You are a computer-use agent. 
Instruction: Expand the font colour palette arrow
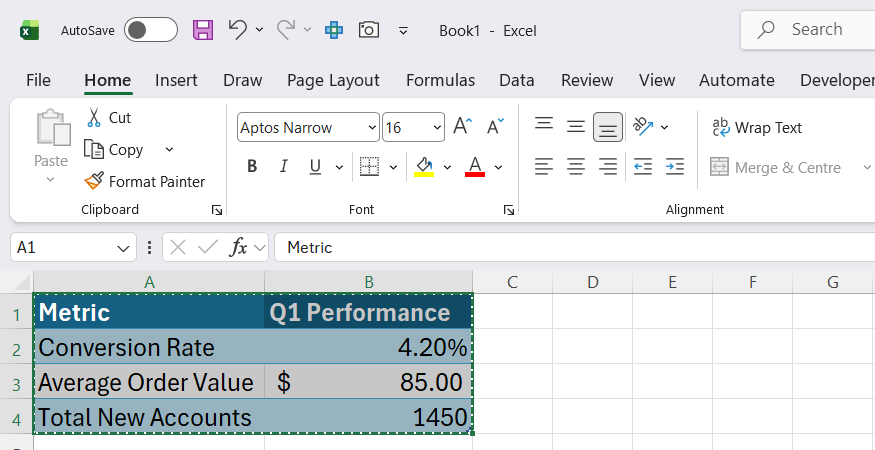tap(498, 167)
